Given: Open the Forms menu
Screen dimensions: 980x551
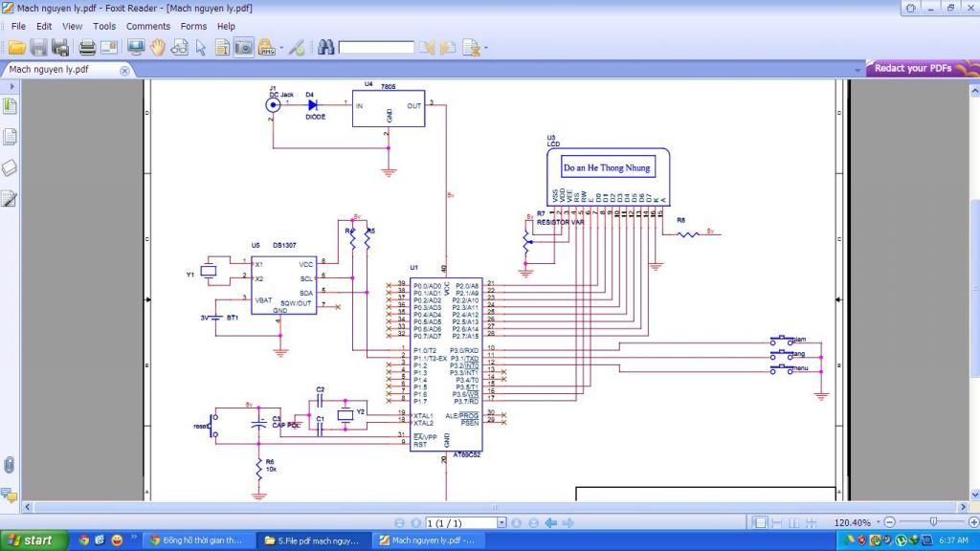Looking at the screenshot, I should (193, 27).
